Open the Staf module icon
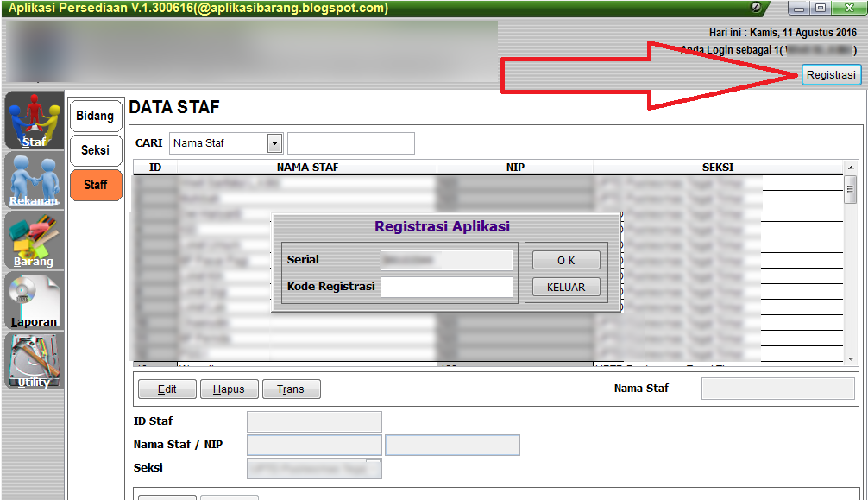The width and height of the screenshot is (868, 500). 34,121
